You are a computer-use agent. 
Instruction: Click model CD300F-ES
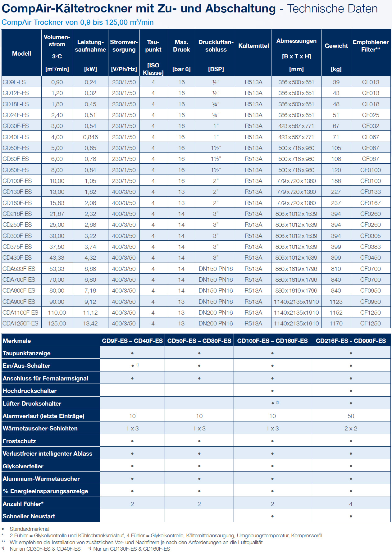(x=17, y=236)
